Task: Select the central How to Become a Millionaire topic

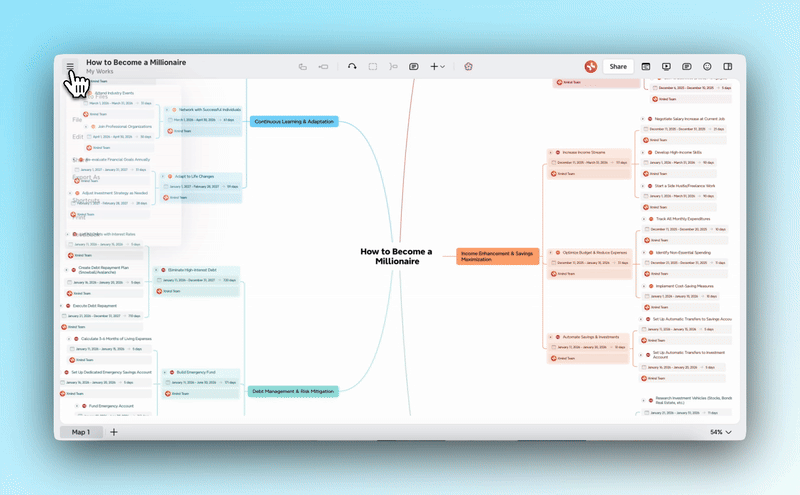Action: [396, 256]
